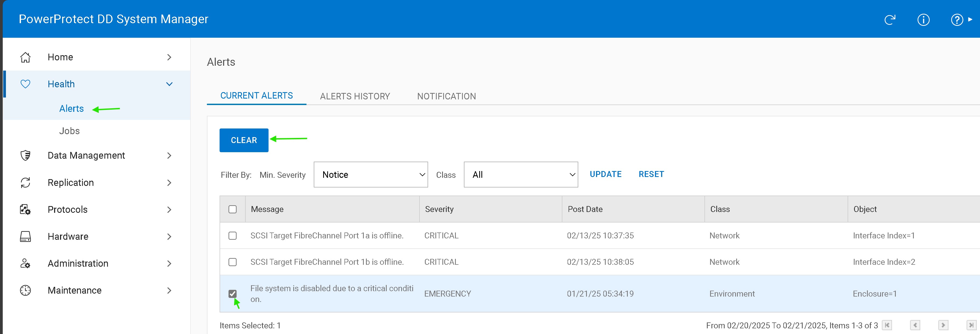This screenshot has height=334, width=980.
Task: Click the Data Management shield icon
Action: tap(25, 155)
